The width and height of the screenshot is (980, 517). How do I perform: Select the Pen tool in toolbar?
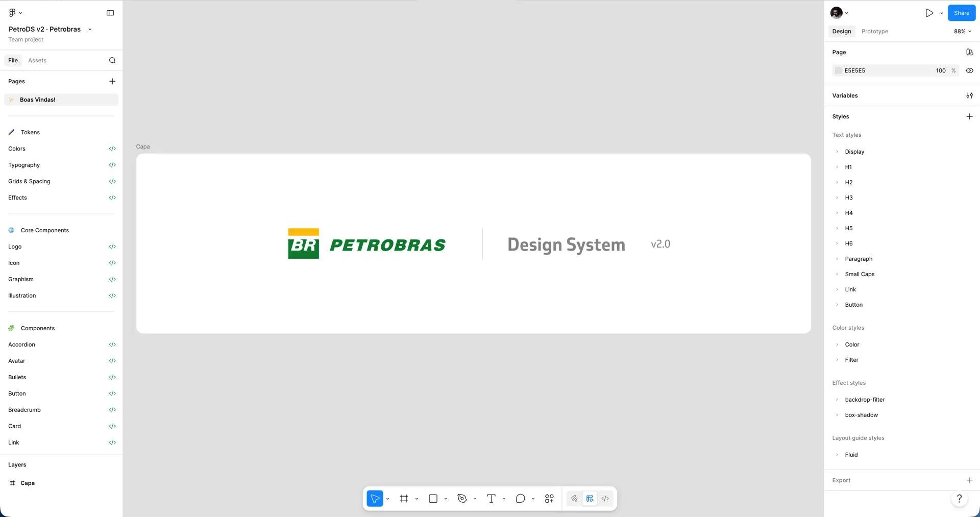pyautogui.click(x=462, y=499)
